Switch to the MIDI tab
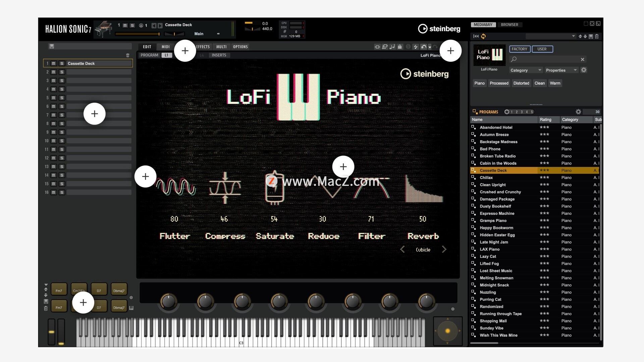The height and width of the screenshot is (362, 644). pyautogui.click(x=166, y=47)
